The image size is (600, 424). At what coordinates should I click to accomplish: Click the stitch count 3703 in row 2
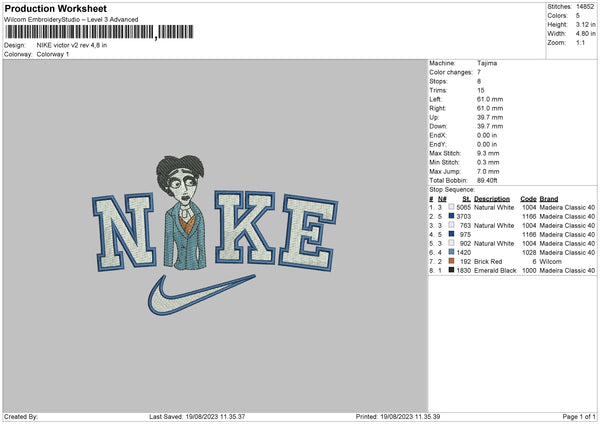click(x=463, y=217)
